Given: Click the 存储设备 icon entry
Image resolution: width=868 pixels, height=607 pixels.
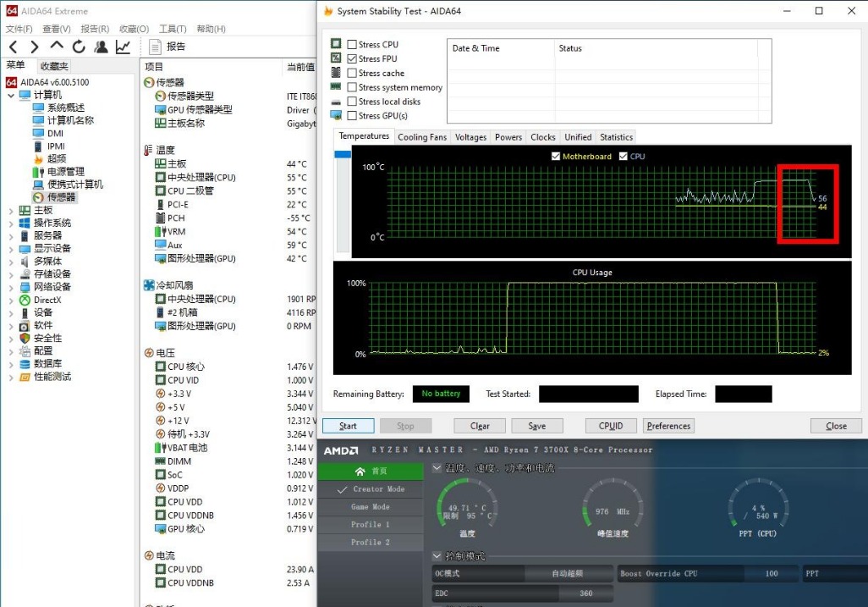Looking at the screenshot, I should tap(25, 274).
